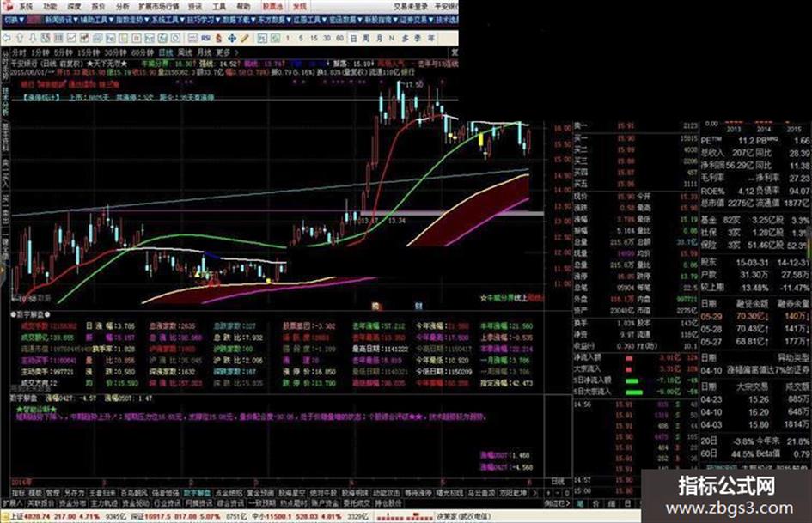Click the red figure toolbar icon
This screenshot has height=523, width=812.
coord(218,38)
